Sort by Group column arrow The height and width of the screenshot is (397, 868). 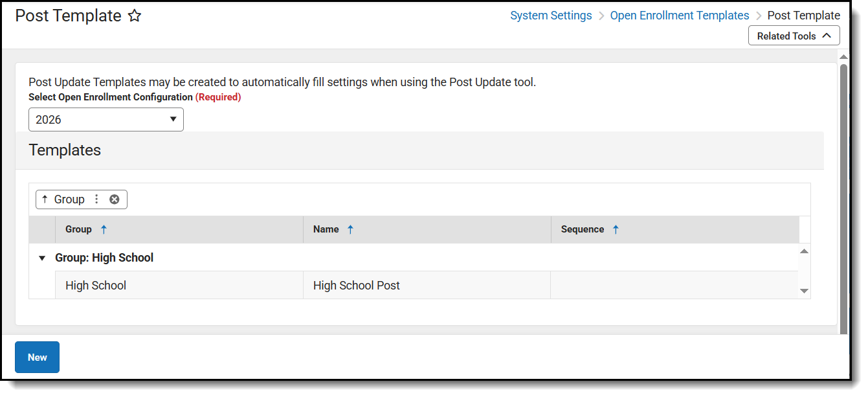[104, 229]
